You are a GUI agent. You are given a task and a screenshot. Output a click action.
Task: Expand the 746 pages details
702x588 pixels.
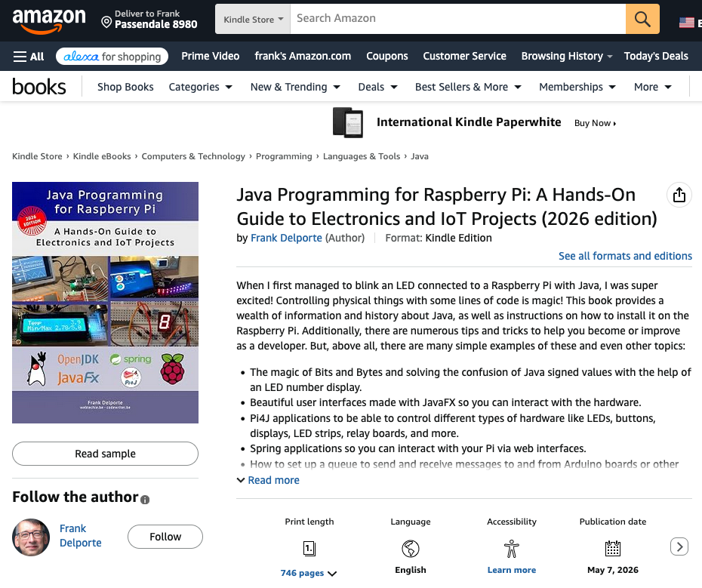coord(309,573)
